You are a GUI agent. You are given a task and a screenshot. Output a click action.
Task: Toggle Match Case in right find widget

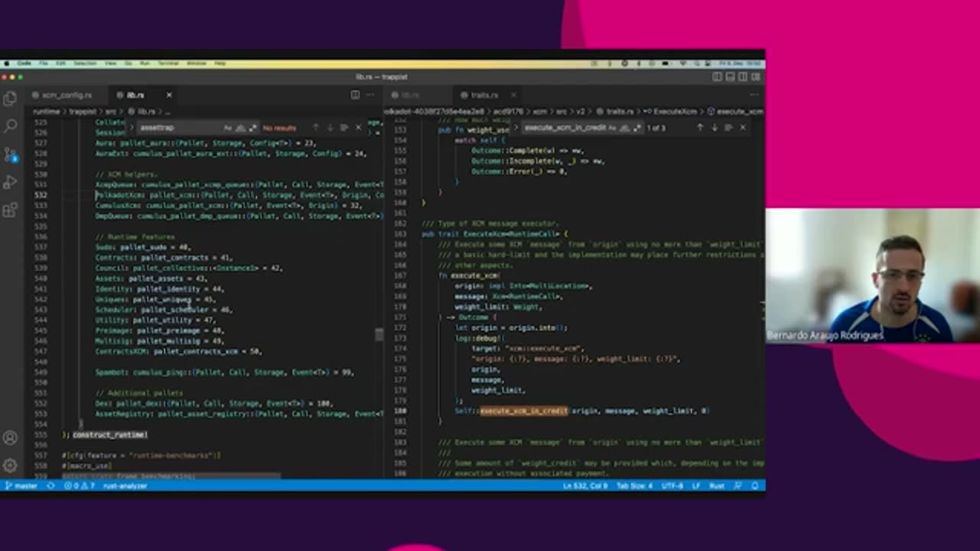click(612, 128)
